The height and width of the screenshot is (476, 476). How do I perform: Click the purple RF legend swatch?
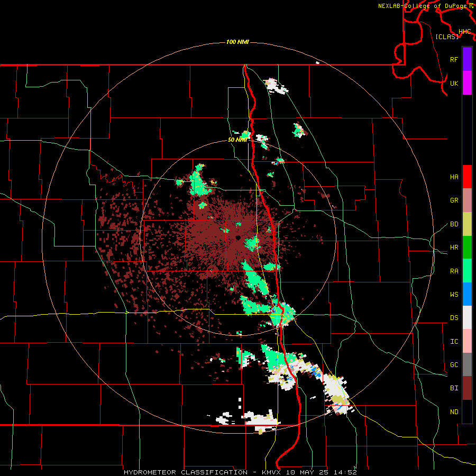(467, 59)
